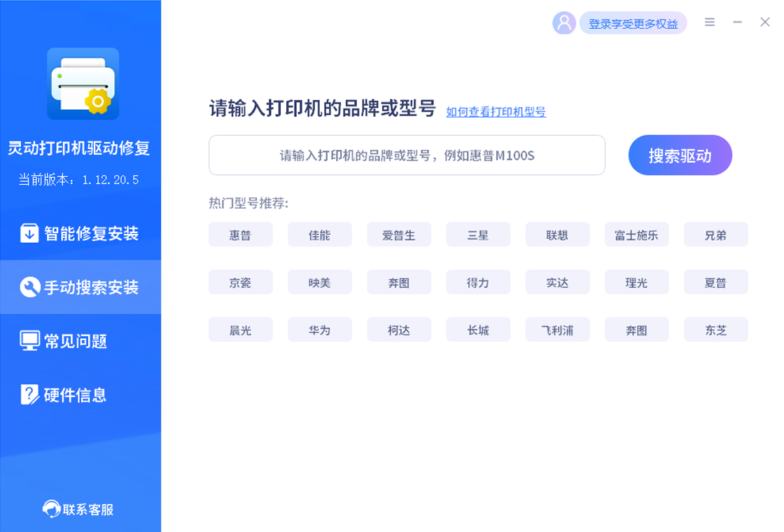The image size is (784, 532).
Task: Pick the 爱普生 brand chip
Action: (x=399, y=234)
